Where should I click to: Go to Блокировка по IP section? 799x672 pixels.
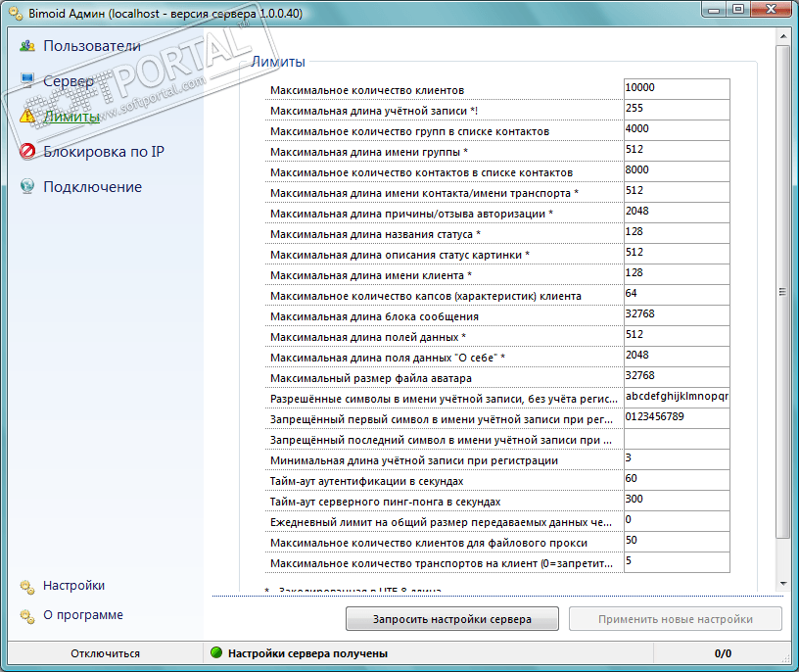point(104,152)
